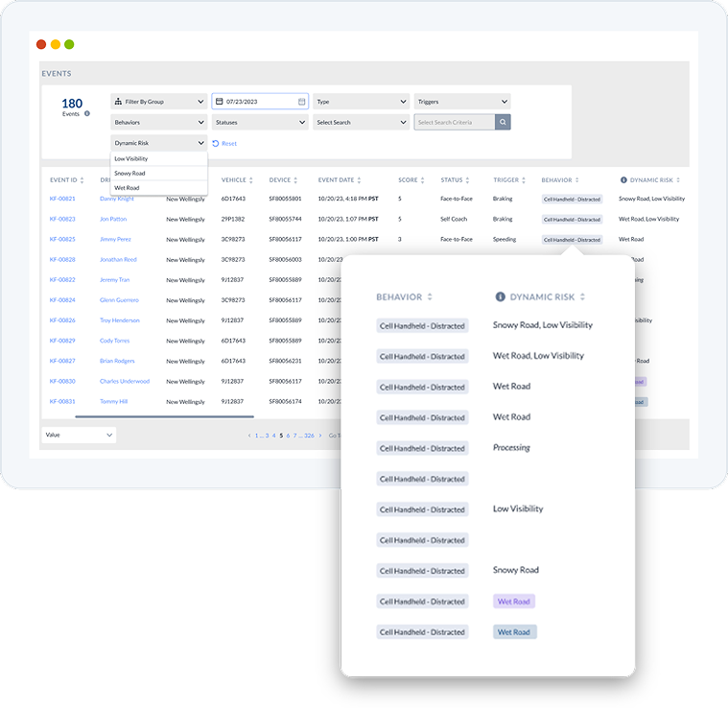Go to page 6 in pagination
Screen dimensions: 728x709
(x=288, y=436)
